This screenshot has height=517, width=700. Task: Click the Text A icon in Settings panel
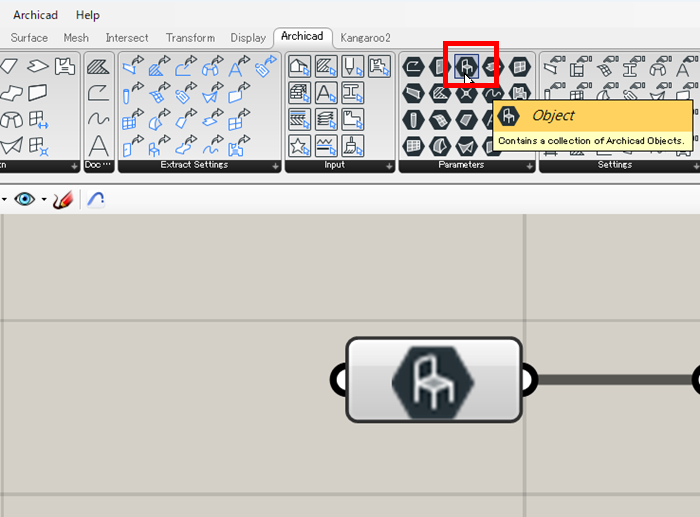685,67
